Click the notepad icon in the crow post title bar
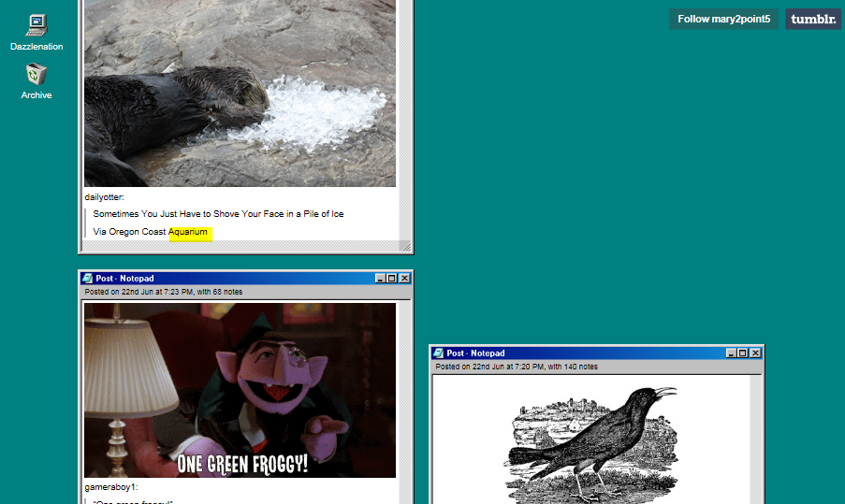845x504 pixels. [439, 353]
